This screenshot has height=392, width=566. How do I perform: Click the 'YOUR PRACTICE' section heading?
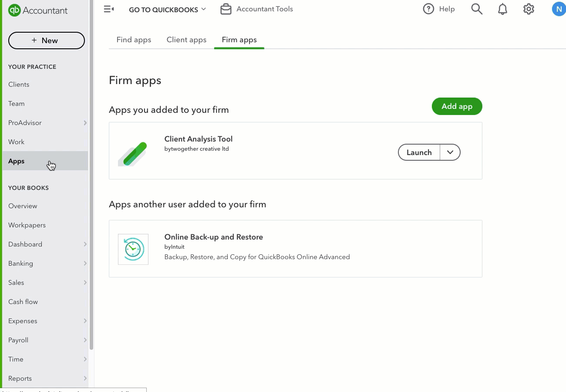click(x=32, y=67)
